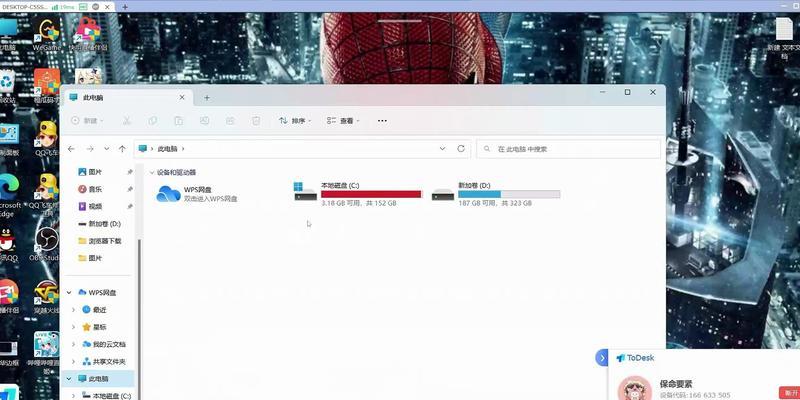Go forward with the right arrow
The width and height of the screenshot is (800, 400).
point(90,149)
